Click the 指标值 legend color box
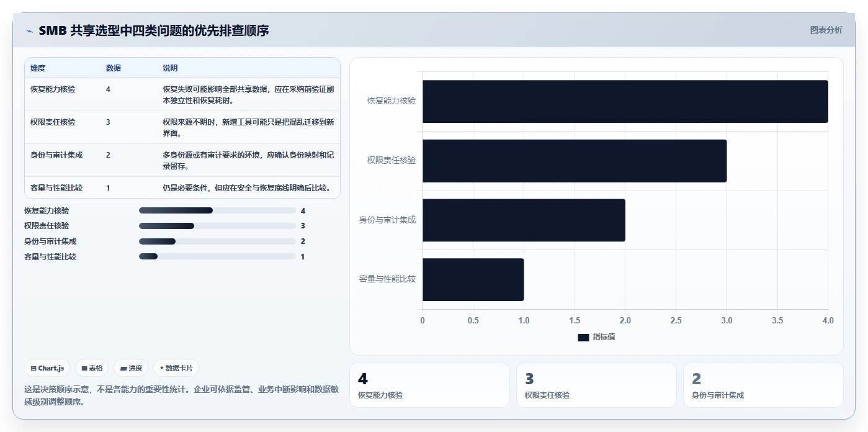This screenshot has width=868, height=432. pos(583,337)
